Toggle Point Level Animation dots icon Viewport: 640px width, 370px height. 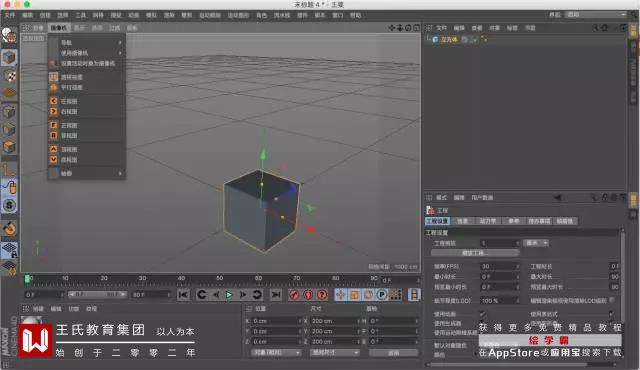[x=396, y=295]
